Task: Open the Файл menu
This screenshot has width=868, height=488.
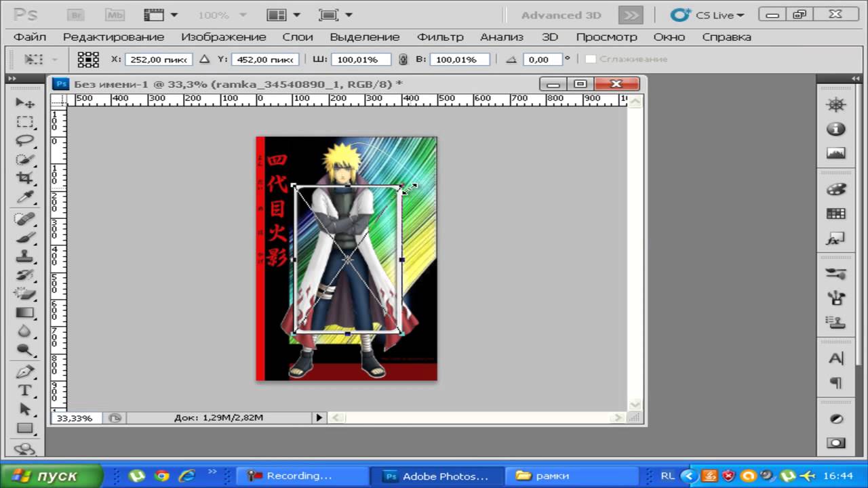Action: pos(30,37)
